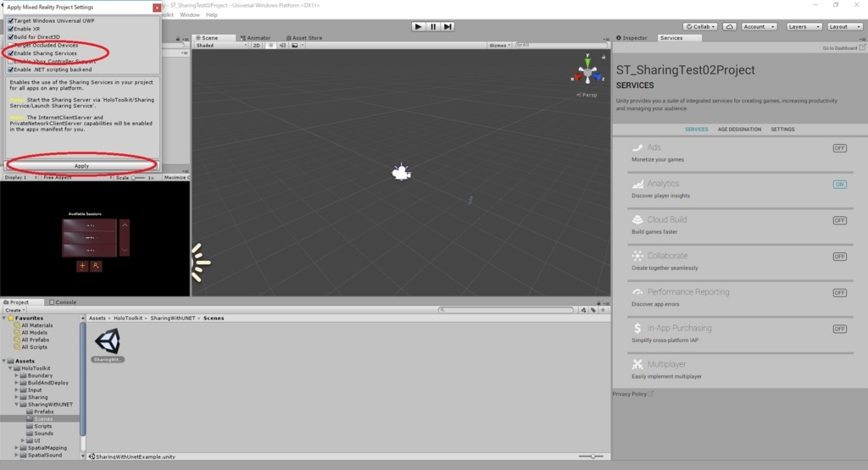Screen dimensions: 868x470
Task: Click the Ads service icon
Action: pos(637,147)
